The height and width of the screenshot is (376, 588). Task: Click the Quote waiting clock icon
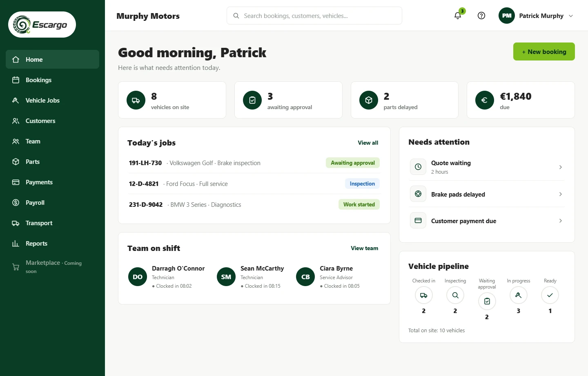click(x=418, y=167)
